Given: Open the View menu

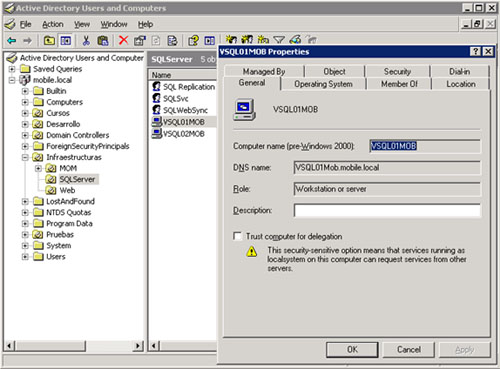Looking at the screenshot, I should (x=82, y=24).
